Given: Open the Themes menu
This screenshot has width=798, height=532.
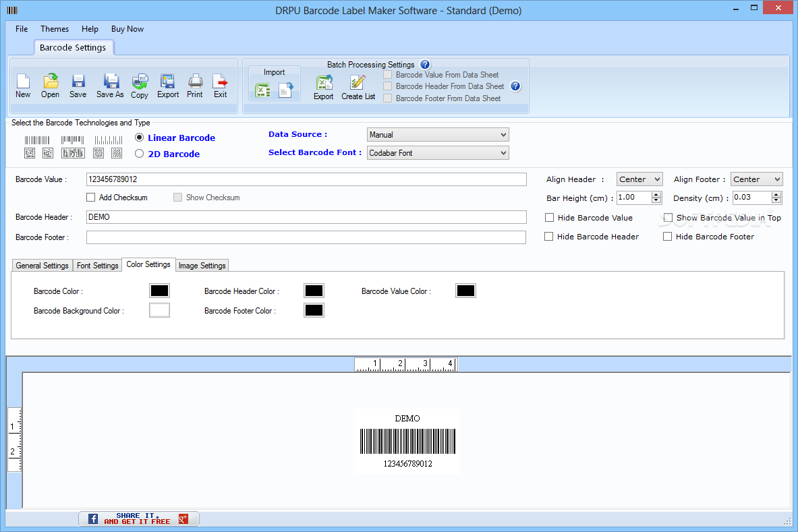Looking at the screenshot, I should pos(55,29).
